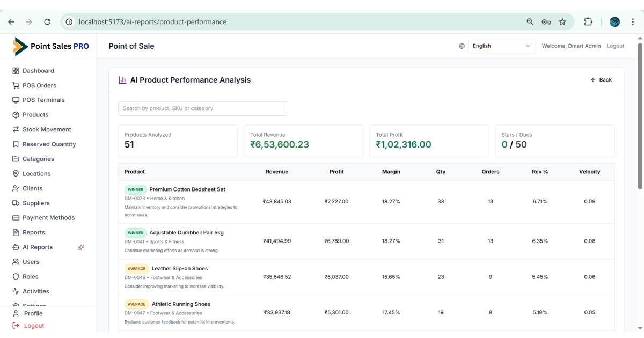Viewport: 644px width, 338px height.
Task: Click WINNER badge on Premium Cotton Bedsheet Set
Action: pyautogui.click(x=135, y=189)
